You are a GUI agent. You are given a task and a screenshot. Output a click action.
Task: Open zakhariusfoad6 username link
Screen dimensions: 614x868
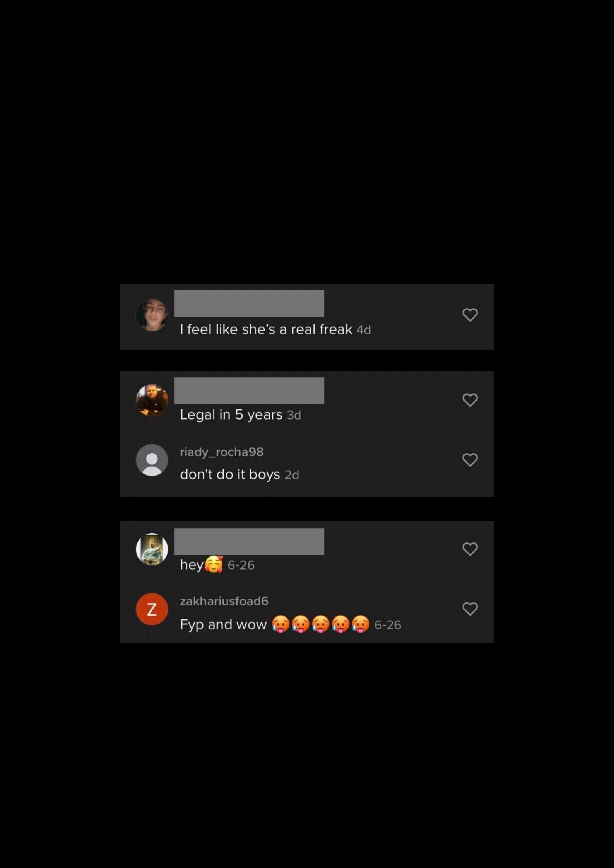(224, 601)
